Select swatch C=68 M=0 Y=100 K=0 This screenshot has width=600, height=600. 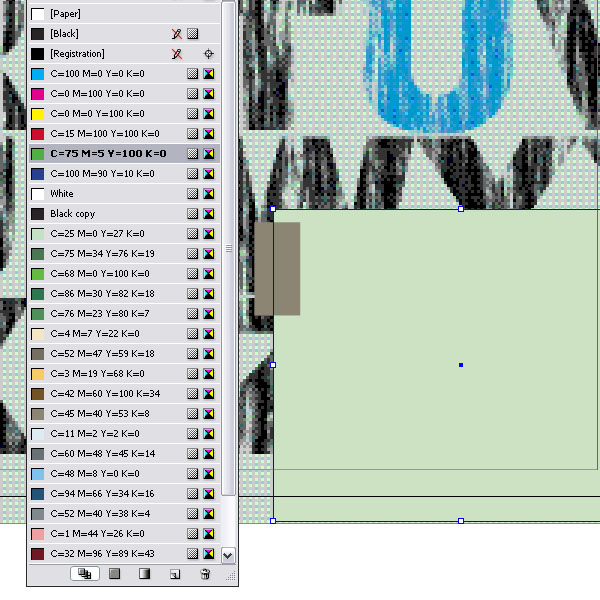(124, 274)
